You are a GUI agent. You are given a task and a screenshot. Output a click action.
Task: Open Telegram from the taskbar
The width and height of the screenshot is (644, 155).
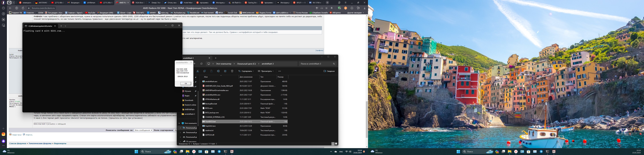pyautogui.click(x=219, y=152)
